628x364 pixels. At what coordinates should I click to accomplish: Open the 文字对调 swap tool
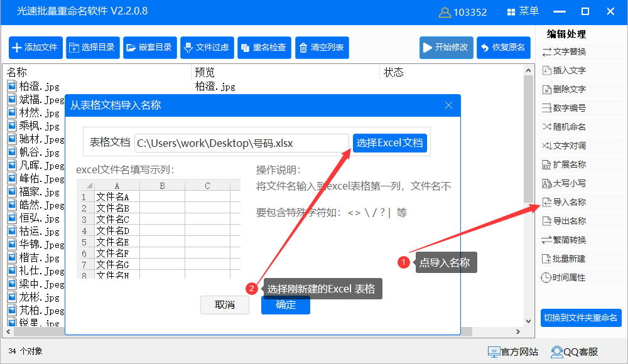(565, 146)
